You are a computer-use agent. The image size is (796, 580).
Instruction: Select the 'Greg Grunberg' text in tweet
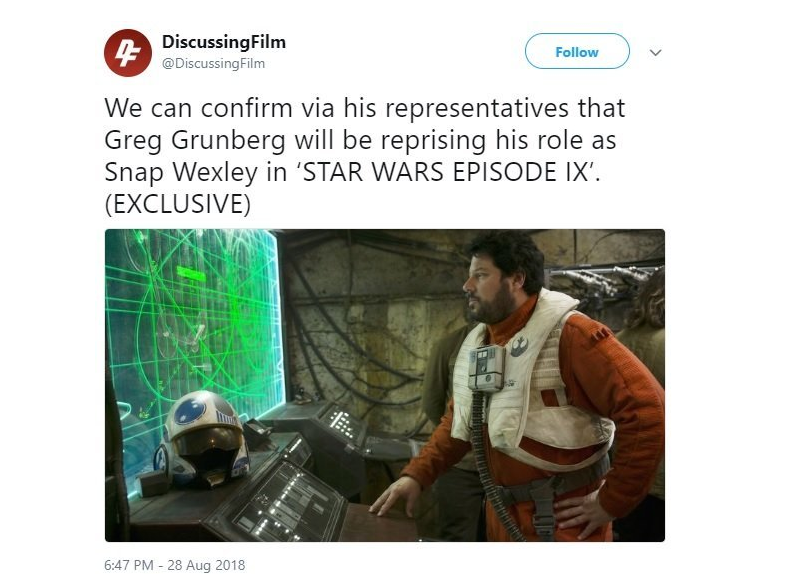194,141
